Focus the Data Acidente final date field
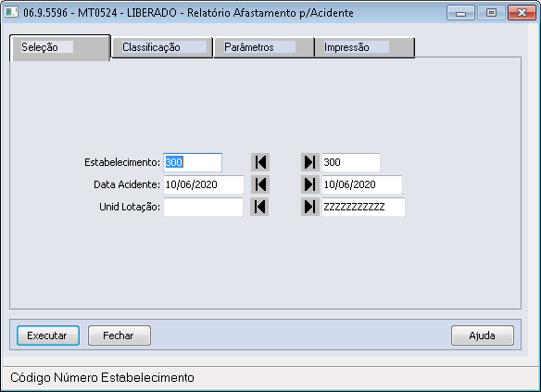Screen dimensions: 541x392 coord(362,184)
